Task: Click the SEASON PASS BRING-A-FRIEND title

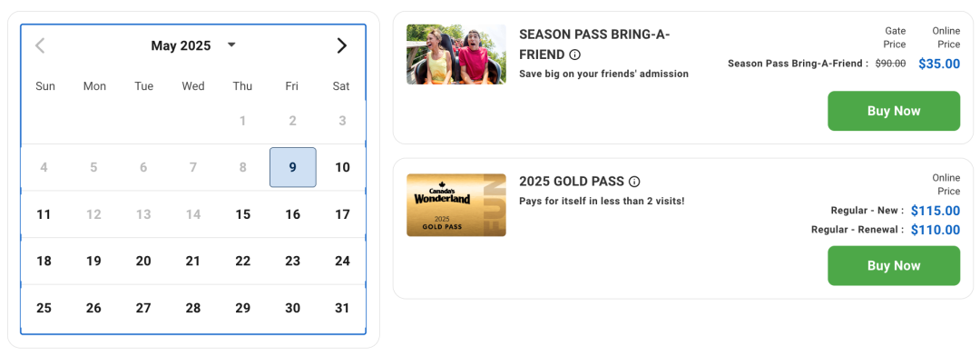Action: 594,44
